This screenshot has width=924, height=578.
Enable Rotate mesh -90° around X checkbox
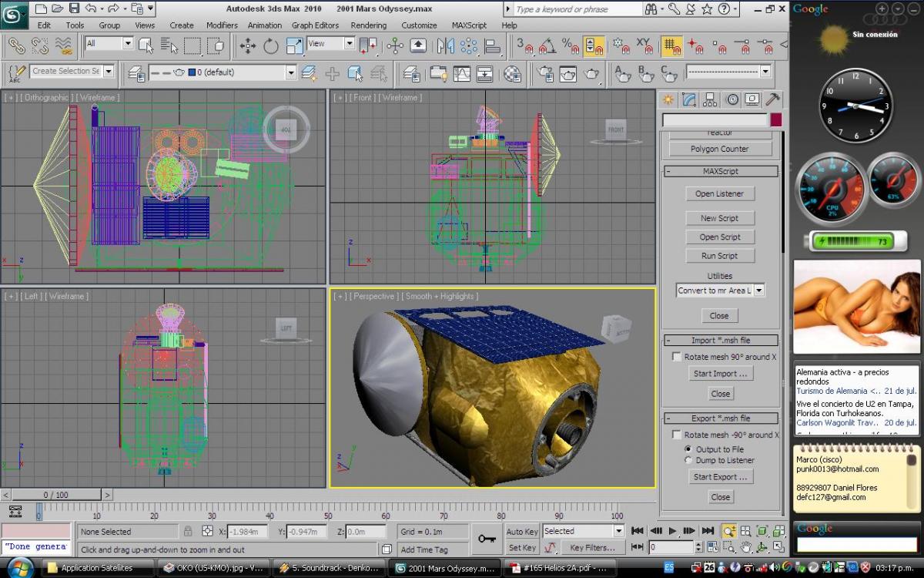click(x=677, y=435)
